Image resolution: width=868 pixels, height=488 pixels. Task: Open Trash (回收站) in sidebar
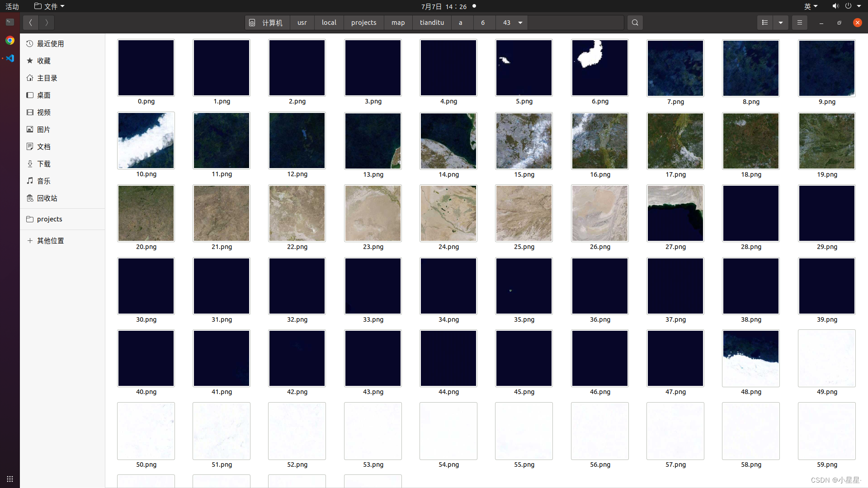62,198
